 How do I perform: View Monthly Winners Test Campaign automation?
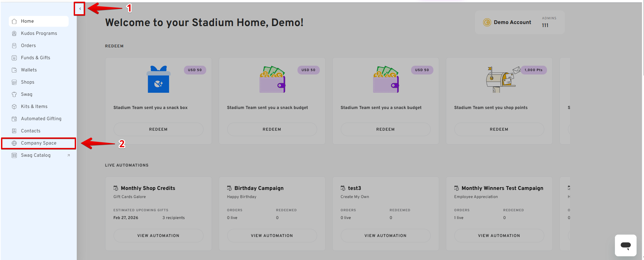(499, 236)
